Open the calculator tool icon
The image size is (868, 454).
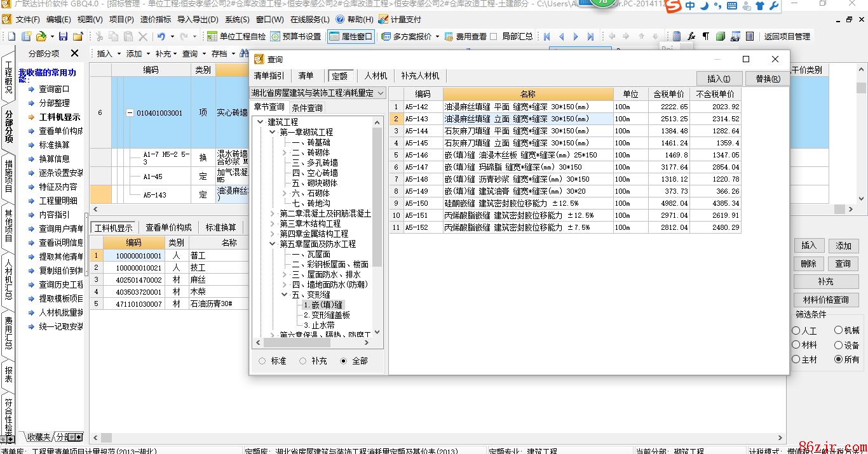tap(677, 37)
